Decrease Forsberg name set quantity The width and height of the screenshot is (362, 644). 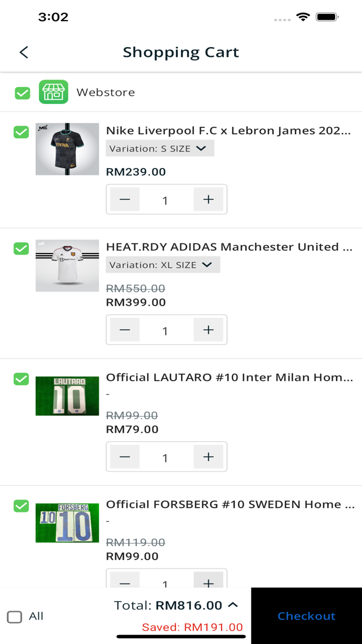point(124,583)
